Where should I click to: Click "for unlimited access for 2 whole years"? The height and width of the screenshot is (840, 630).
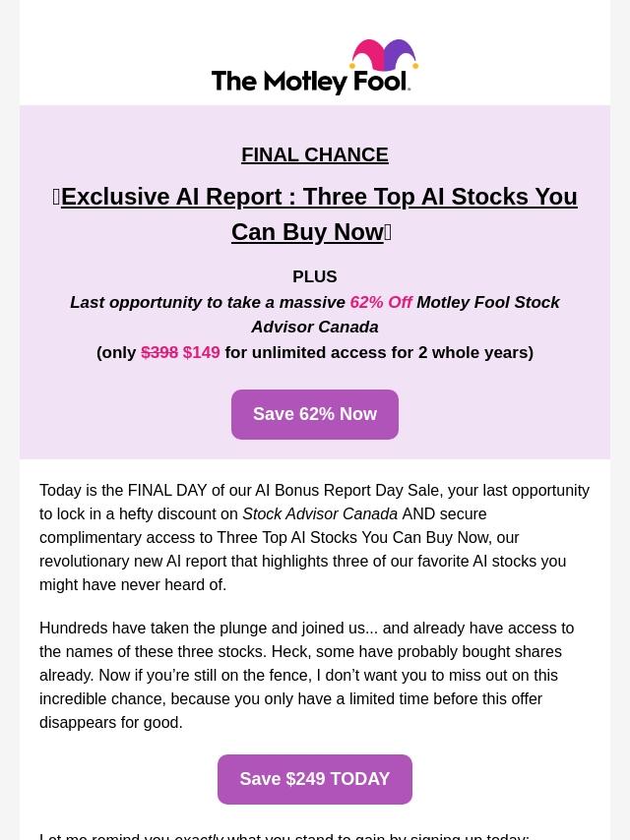coord(377,352)
